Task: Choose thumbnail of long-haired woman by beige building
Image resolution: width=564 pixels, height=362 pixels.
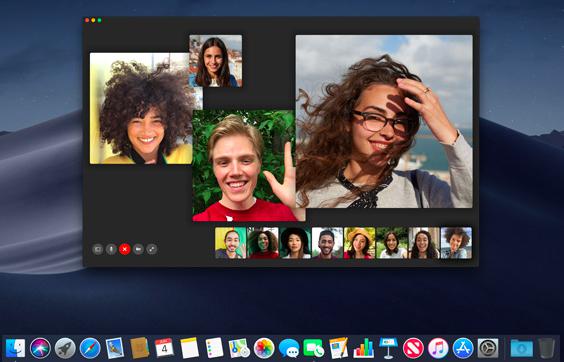Action: click(424, 243)
